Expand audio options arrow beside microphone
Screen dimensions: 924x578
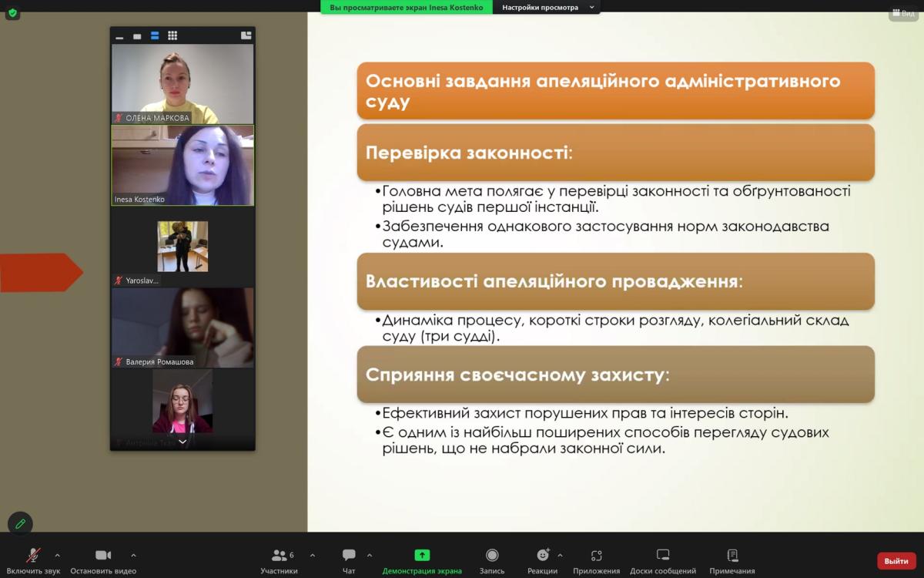pos(57,555)
